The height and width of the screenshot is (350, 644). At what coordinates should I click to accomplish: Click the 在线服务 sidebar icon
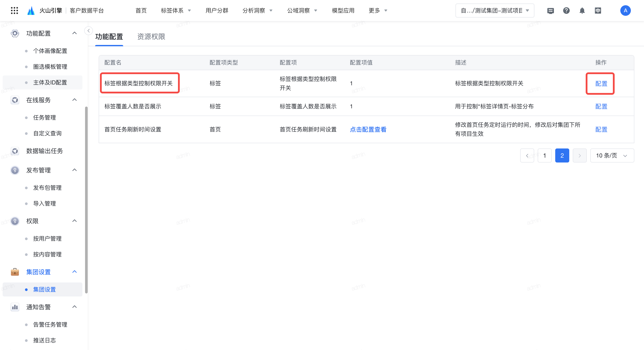[x=15, y=100]
